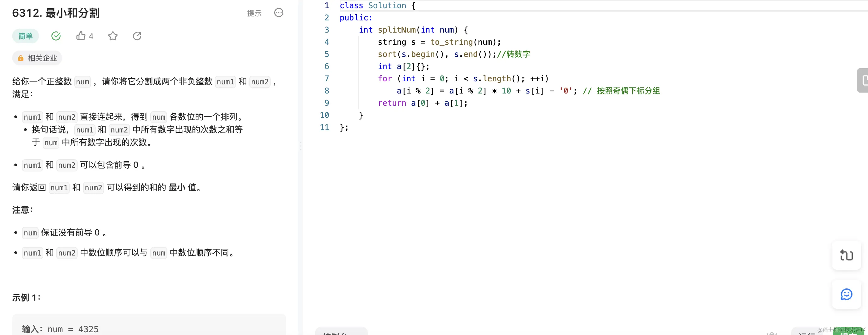
Task: Expand the 控制台 console panel
Action: [340, 332]
